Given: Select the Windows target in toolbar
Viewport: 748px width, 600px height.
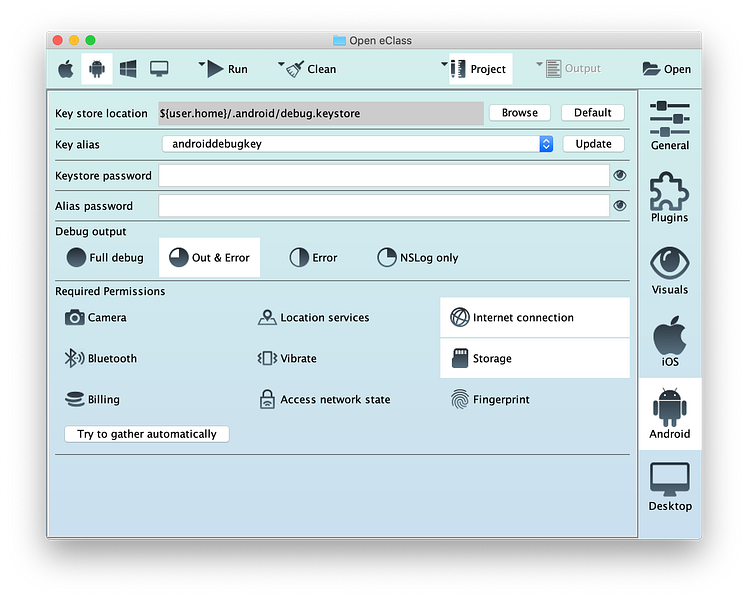Looking at the screenshot, I should click(x=128, y=69).
